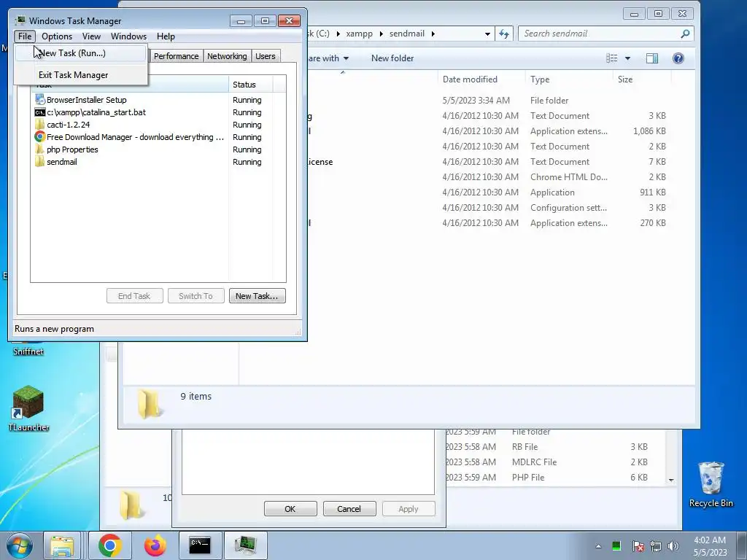Open the Windows Start button

coord(20,545)
